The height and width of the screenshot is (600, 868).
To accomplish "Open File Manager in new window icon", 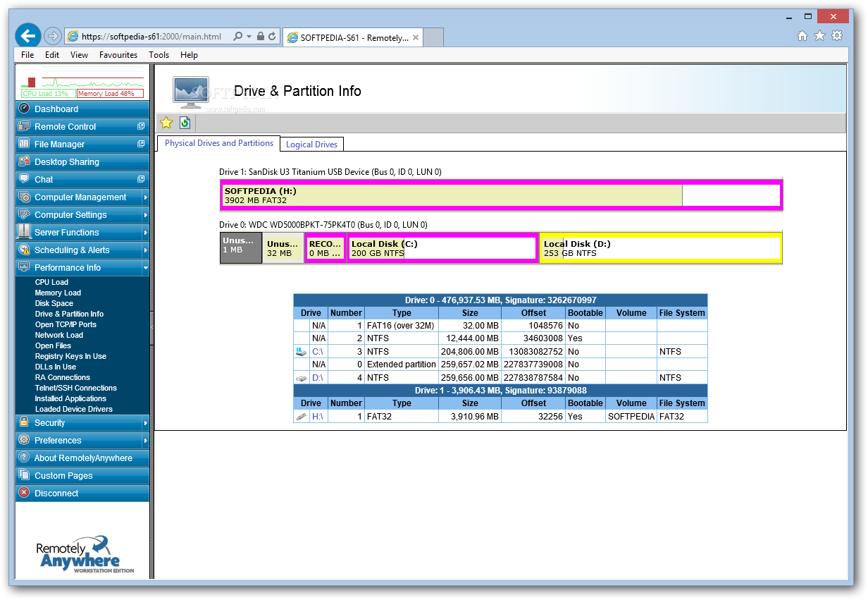I will tap(141, 144).
